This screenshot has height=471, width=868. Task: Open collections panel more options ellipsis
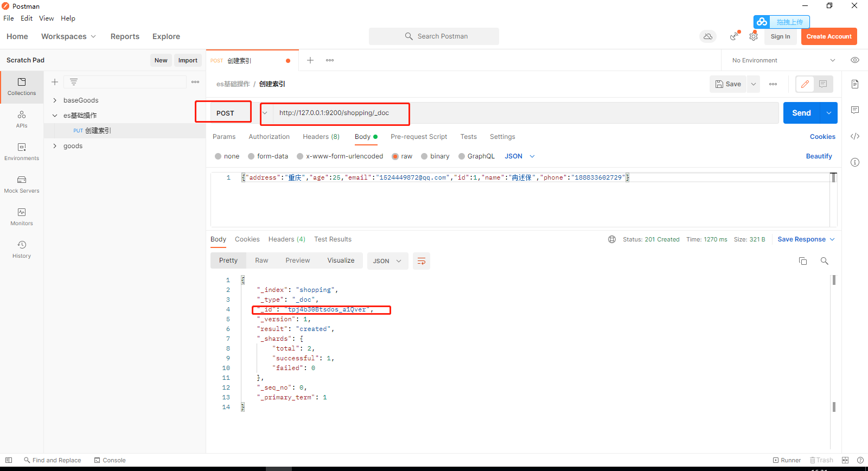point(195,82)
